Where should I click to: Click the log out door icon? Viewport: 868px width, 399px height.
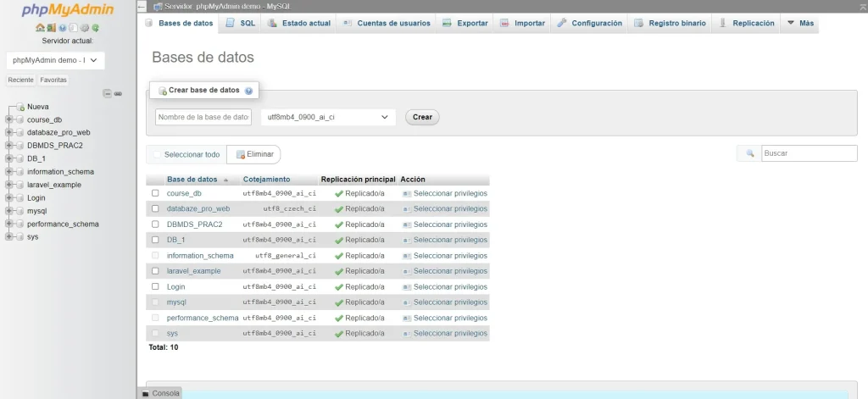(52, 28)
